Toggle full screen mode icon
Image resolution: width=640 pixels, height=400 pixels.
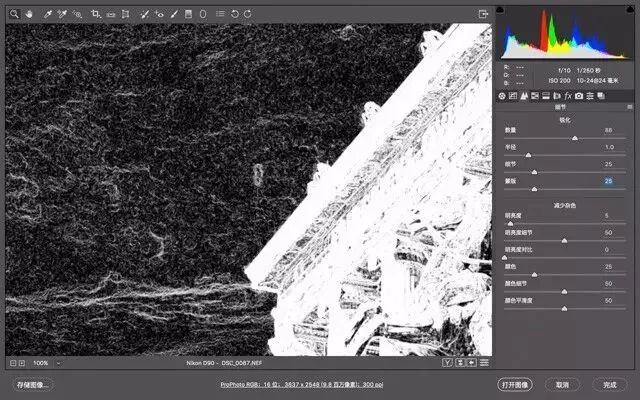point(483,14)
